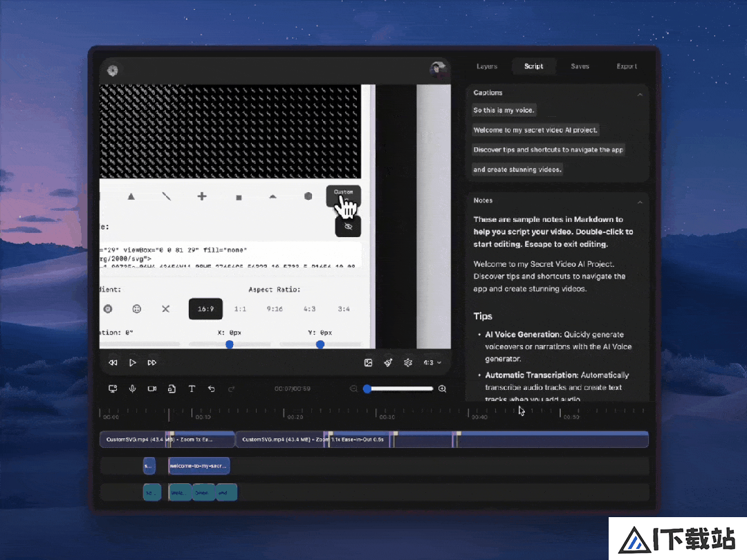This screenshot has height=560, width=747.
Task: Switch to the Export tab
Action: coord(627,66)
